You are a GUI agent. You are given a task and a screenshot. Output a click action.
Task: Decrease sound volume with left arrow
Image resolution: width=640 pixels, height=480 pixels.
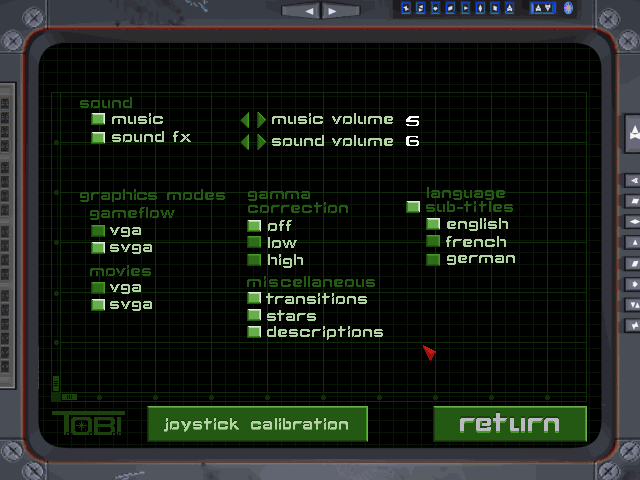point(245,142)
